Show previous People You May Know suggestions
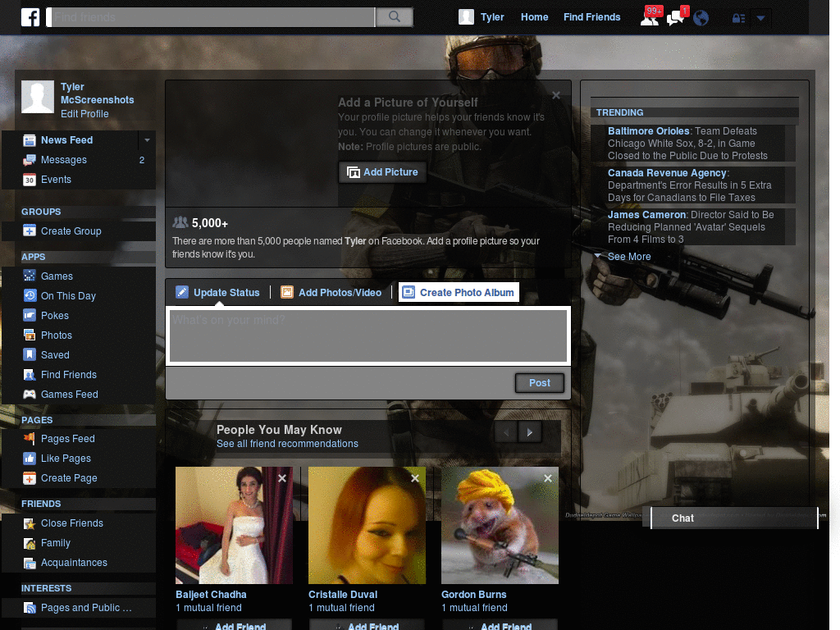840x630 pixels. tap(506, 432)
